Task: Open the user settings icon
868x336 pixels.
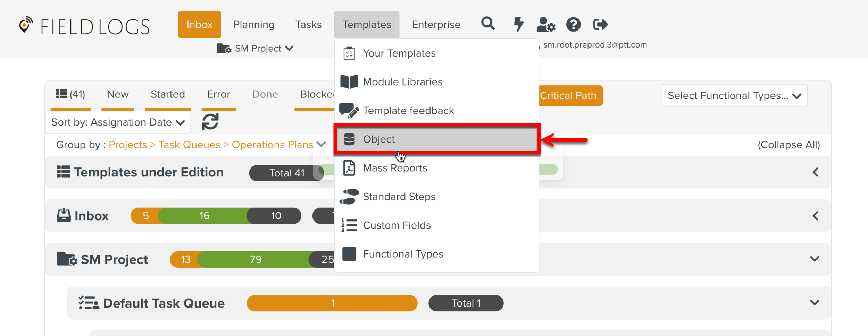Action: pos(545,25)
